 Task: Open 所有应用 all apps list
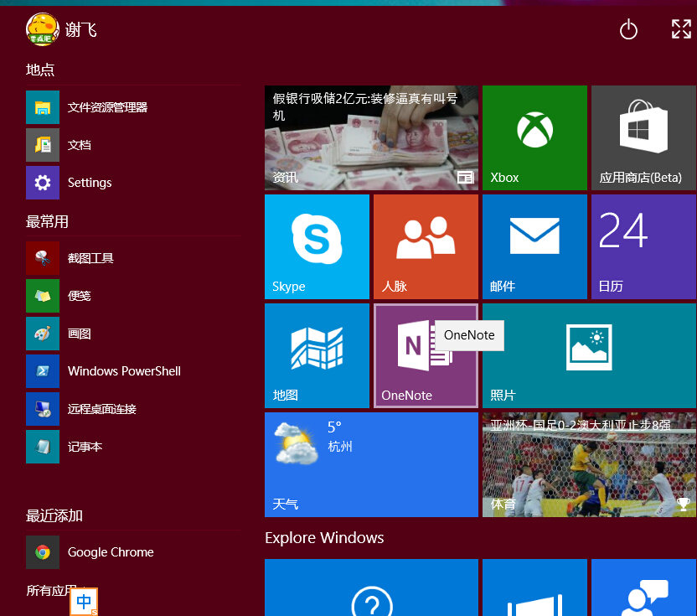pyautogui.click(x=51, y=591)
